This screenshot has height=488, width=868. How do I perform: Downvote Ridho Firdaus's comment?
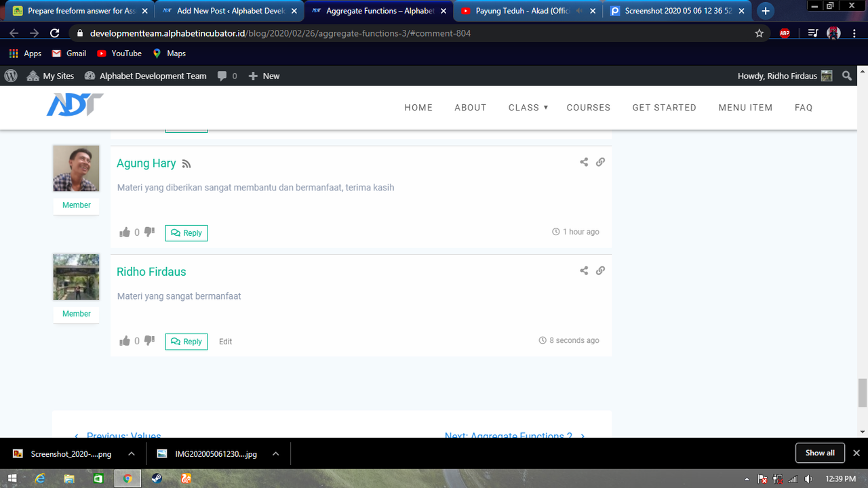pyautogui.click(x=149, y=341)
